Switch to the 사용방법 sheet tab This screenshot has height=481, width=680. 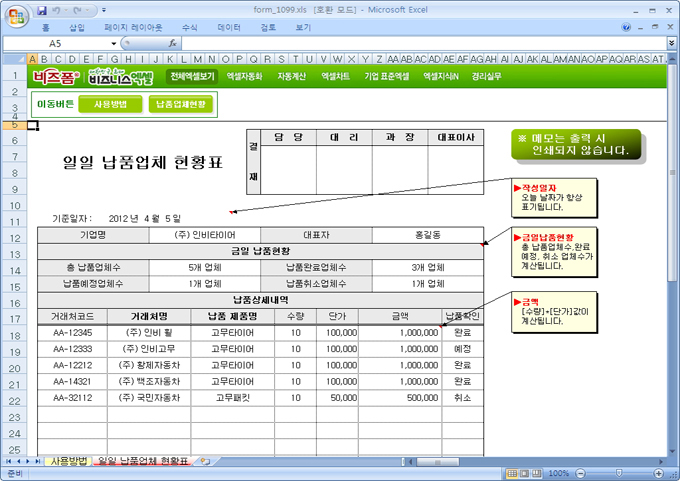67,461
